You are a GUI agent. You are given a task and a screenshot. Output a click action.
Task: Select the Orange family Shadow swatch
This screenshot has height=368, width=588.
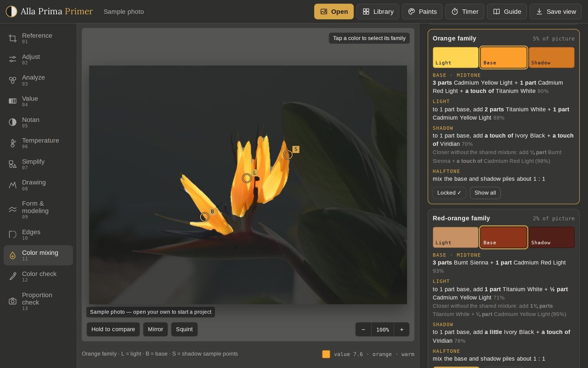pyautogui.click(x=551, y=57)
